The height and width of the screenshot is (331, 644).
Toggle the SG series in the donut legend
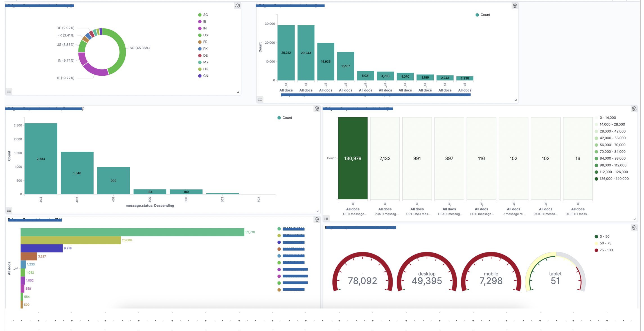[205, 15]
